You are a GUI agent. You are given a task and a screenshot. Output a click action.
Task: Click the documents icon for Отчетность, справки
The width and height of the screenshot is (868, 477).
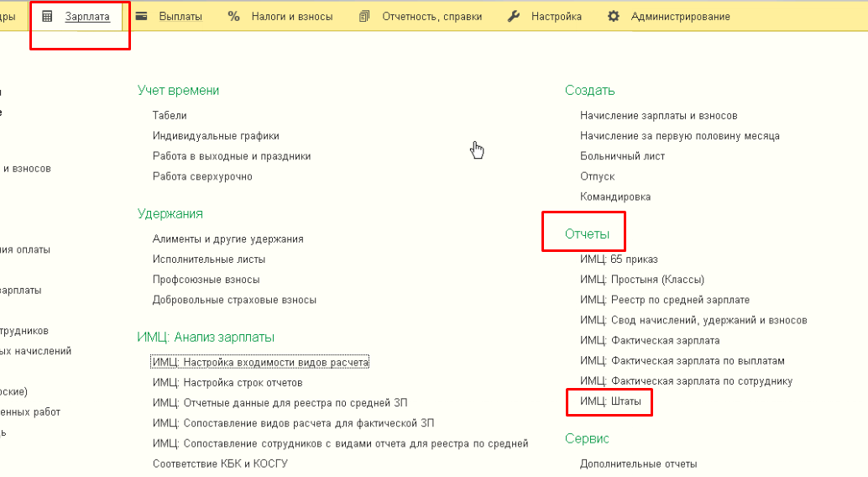[x=363, y=16]
